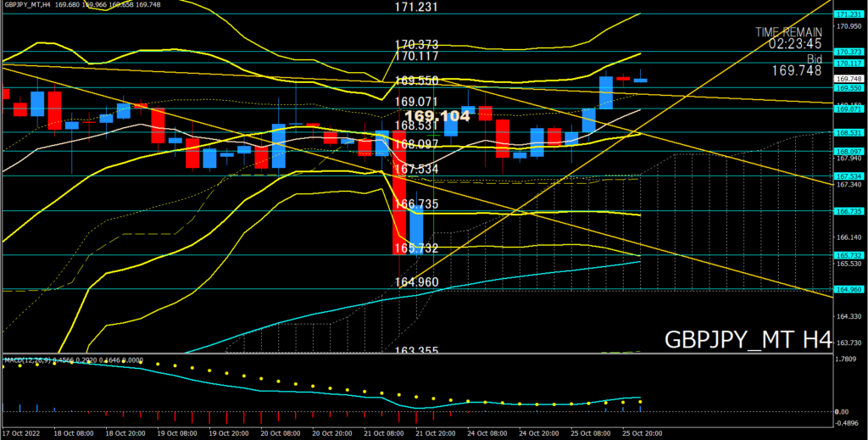Image resolution: width=868 pixels, height=440 pixels.
Task: Click the 171.231 tag on price axis
Action: click(x=849, y=14)
